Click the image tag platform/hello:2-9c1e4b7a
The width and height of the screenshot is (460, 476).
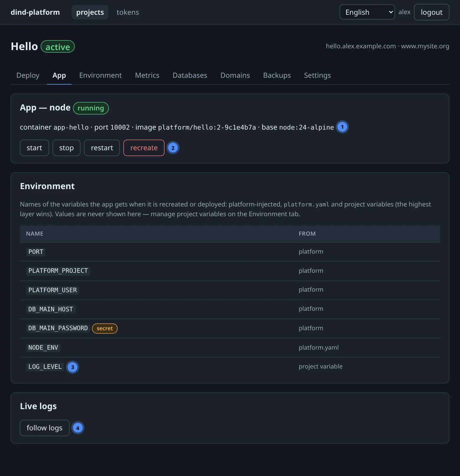coord(207,127)
